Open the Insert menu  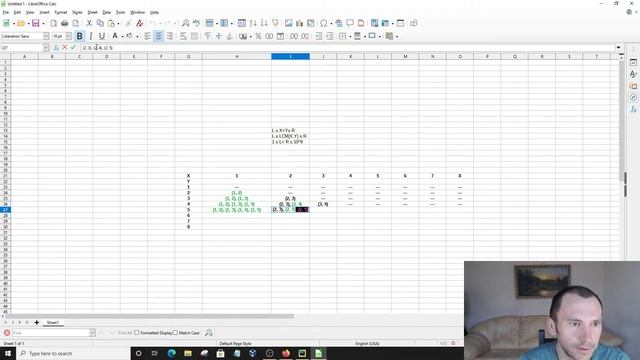(x=44, y=13)
